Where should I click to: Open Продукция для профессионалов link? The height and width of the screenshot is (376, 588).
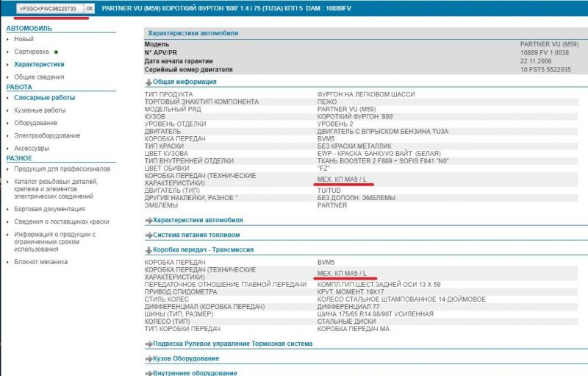point(62,169)
